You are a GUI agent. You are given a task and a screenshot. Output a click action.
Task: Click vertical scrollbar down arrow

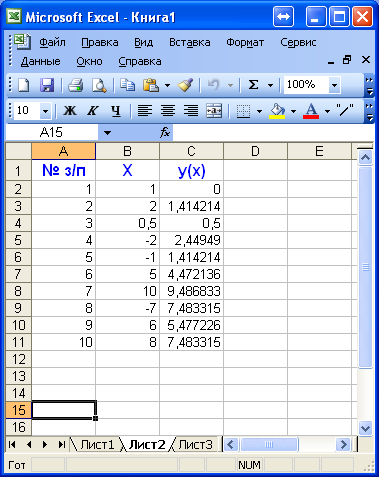click(x=366, y=428)
